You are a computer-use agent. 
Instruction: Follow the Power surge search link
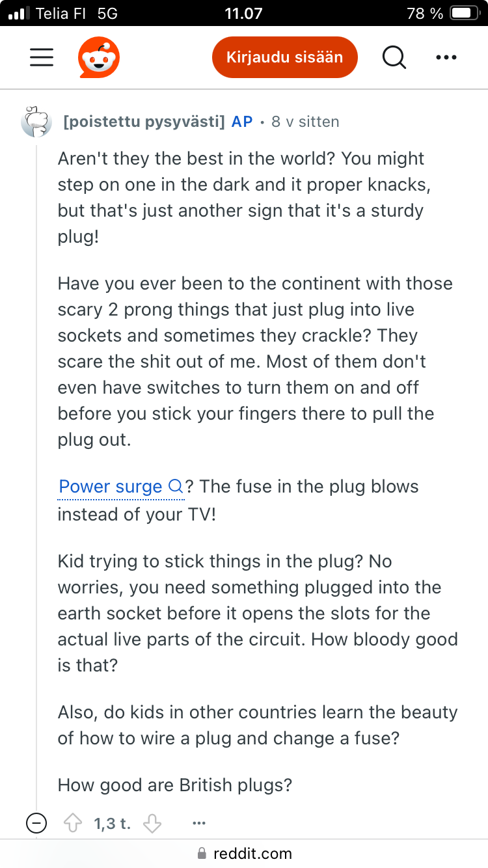coord(111,487)
